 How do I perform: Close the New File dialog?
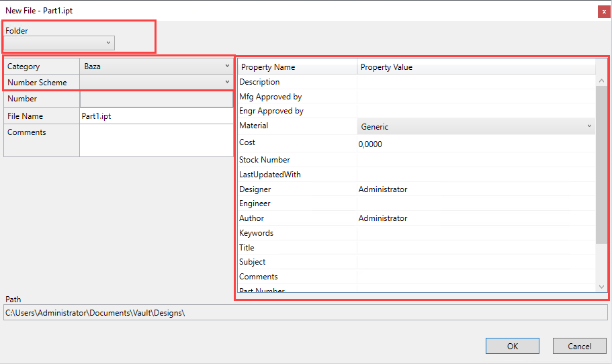(x=604, y=11)
